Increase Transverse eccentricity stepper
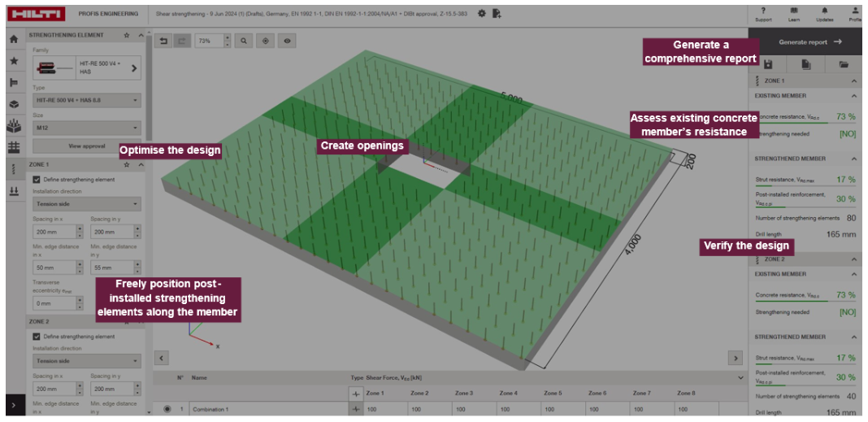868x422 pixels. pyautogui.click(x=79, y=299)
